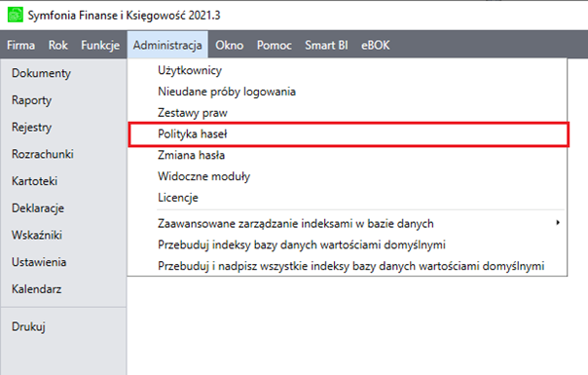Select Polityka haseł menu entry
Viewport: 588px width, 375px height.
(348, 134)
